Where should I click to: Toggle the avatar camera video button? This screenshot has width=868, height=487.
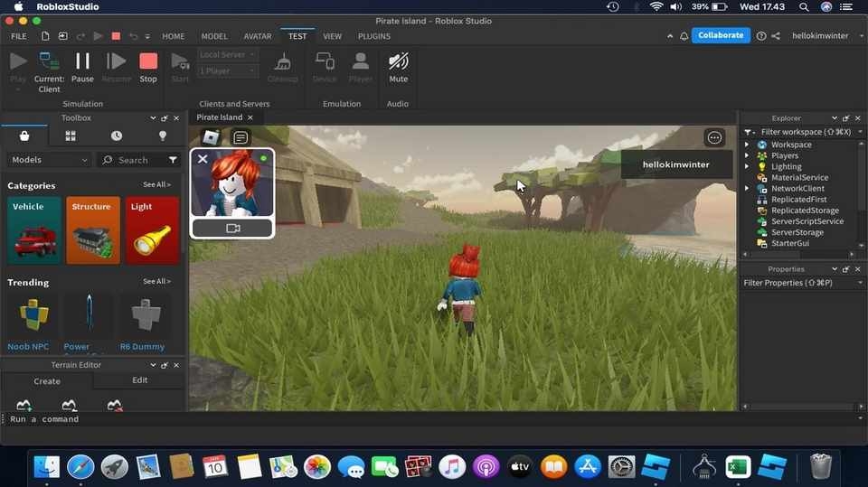pyautogui.click(x=232, y=229)
